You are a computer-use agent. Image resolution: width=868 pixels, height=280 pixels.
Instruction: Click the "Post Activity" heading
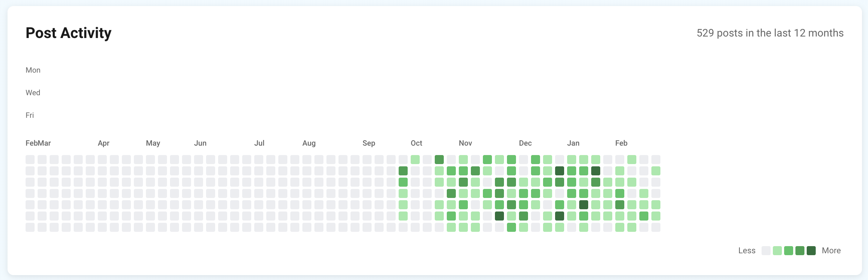pyautogui.click(x=68, y=33)
